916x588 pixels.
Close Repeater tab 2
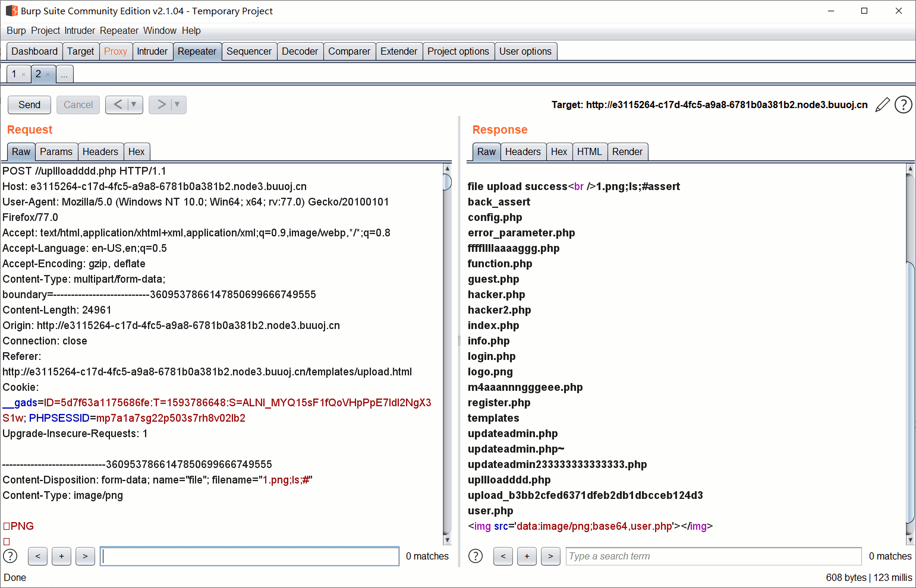coord(48,75)
